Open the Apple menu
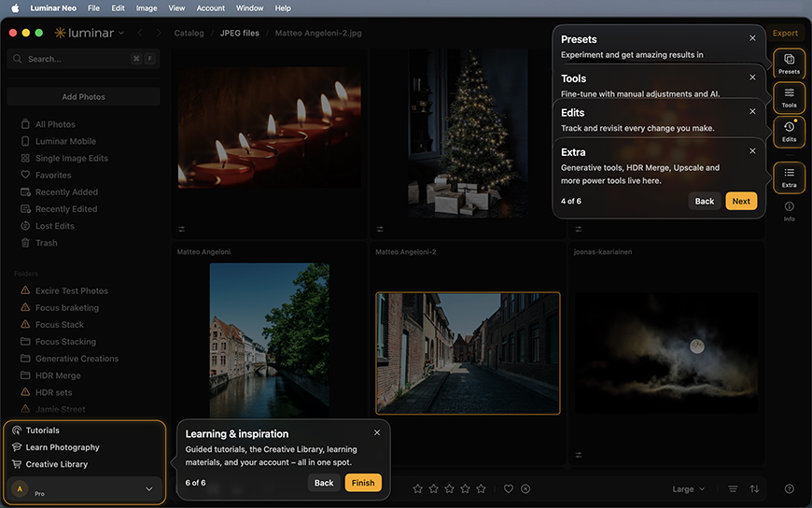The image size is (812, 508). coord(15,7)
